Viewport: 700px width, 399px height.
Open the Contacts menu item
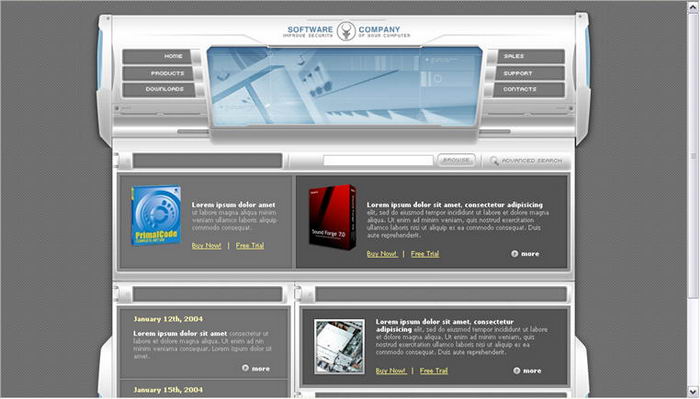(x=529, y=89)
